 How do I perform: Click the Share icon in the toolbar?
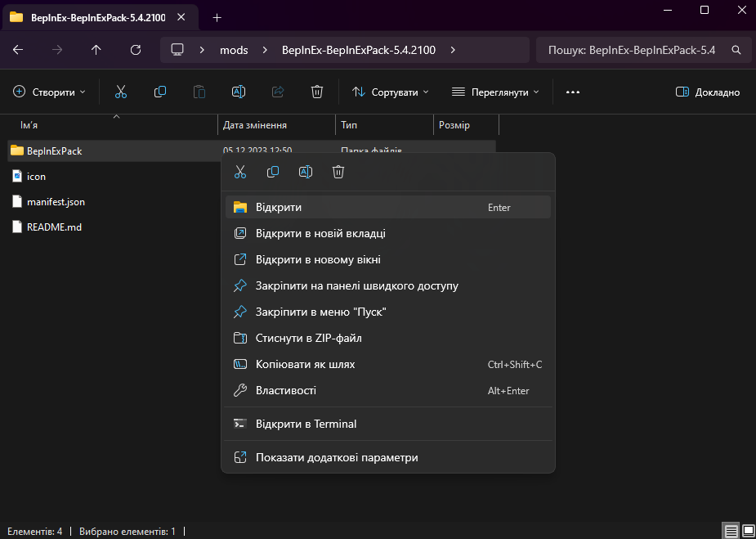click(278, 92)
